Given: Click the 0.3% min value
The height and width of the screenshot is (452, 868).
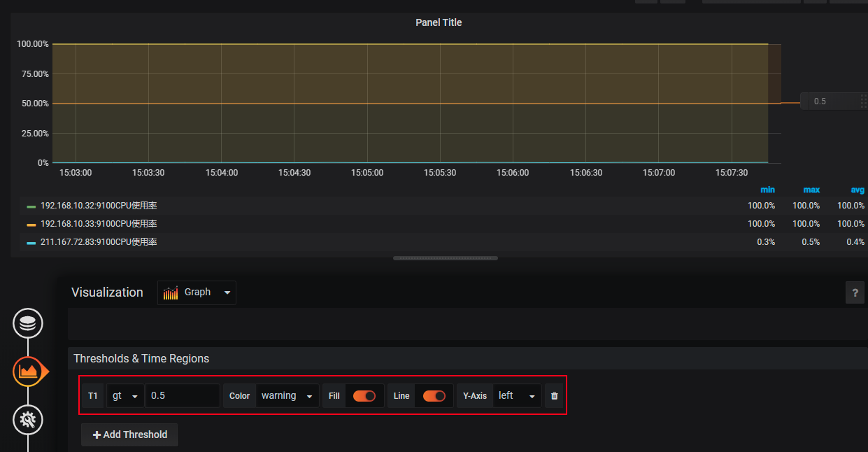Looking at the screenshot, I should (766, 242).
